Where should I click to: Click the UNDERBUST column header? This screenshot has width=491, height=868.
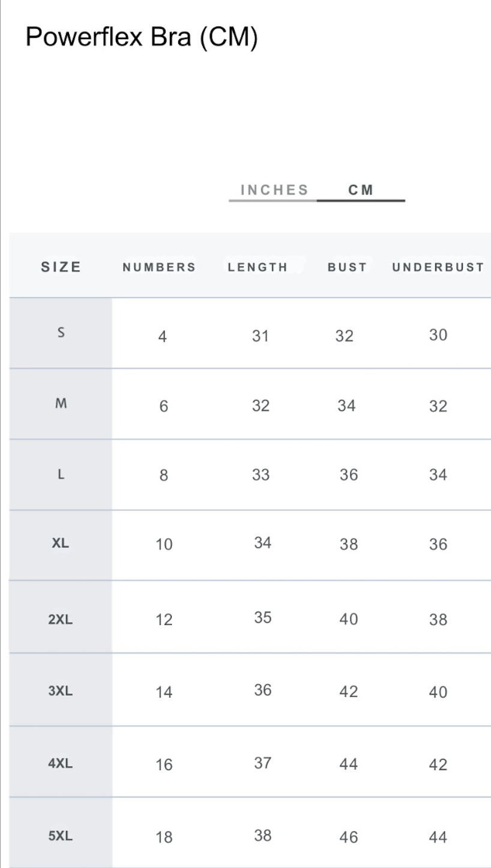[438, 268]
